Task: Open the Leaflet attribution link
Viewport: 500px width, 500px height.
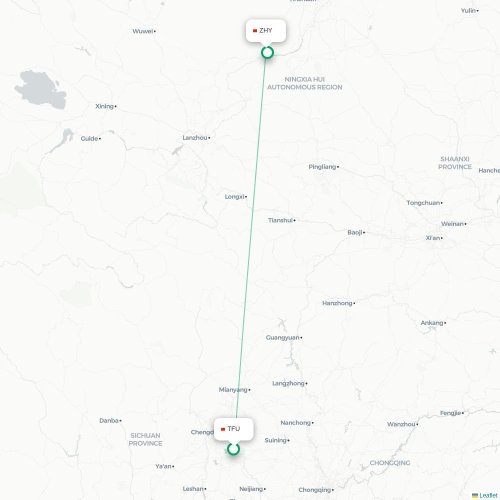Action: pos(488,495)
